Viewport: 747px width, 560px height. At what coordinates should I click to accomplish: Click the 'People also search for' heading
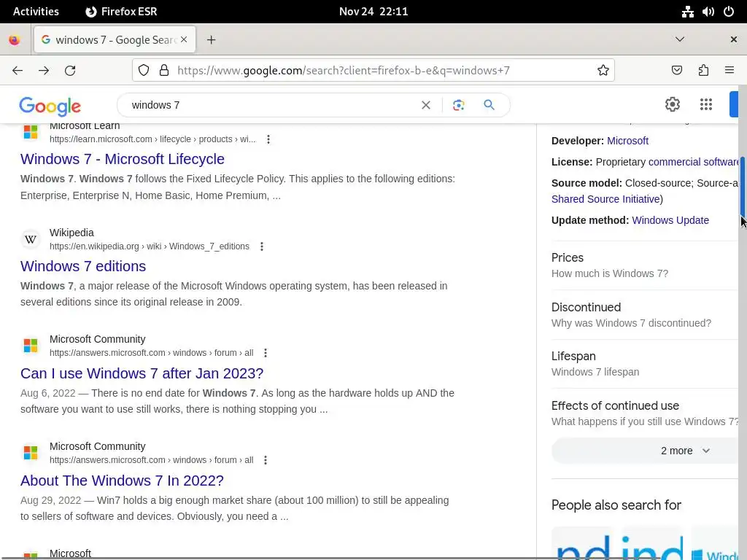click(x=616, y=505)
